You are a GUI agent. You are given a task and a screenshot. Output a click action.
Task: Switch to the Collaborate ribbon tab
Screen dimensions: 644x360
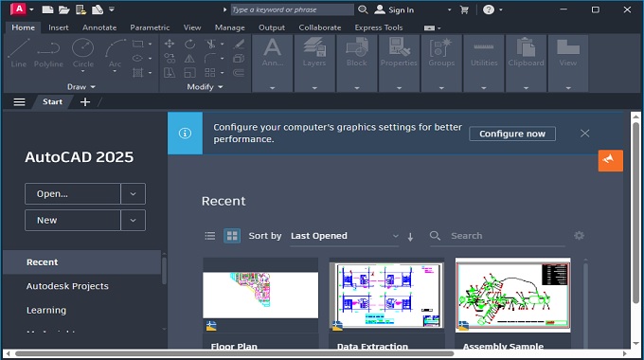coord(320,27)
